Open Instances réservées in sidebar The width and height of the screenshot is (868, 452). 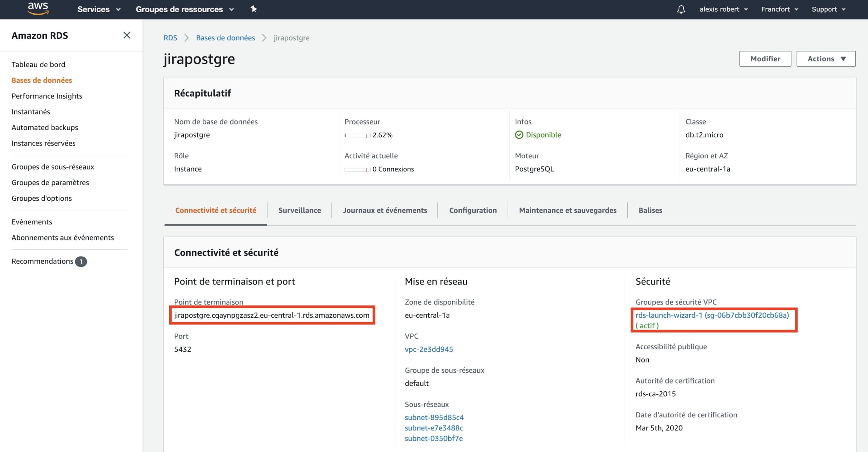coord(43,143)
